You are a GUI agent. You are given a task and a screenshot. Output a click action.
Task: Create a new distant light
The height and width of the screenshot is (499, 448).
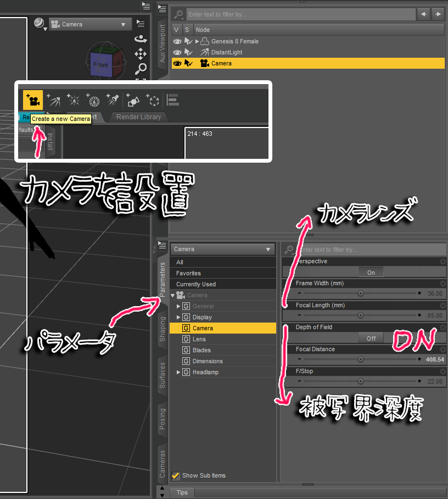point(53,100)
